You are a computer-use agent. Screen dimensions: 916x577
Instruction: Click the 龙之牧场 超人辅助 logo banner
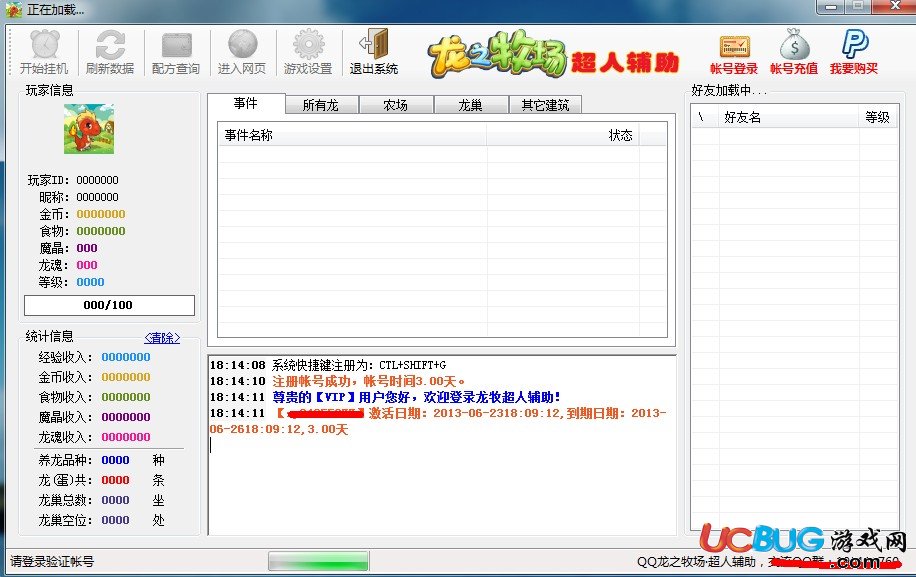point(554,55)
